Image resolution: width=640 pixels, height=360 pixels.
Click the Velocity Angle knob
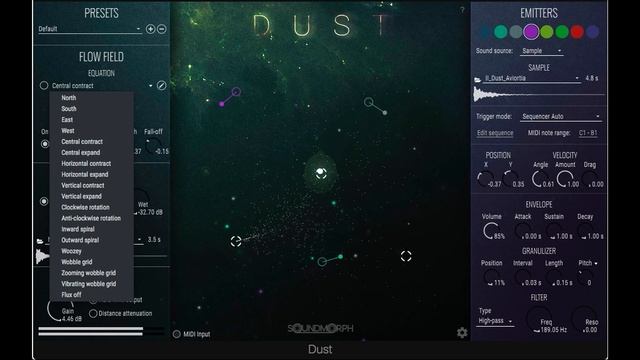[540, 179]
